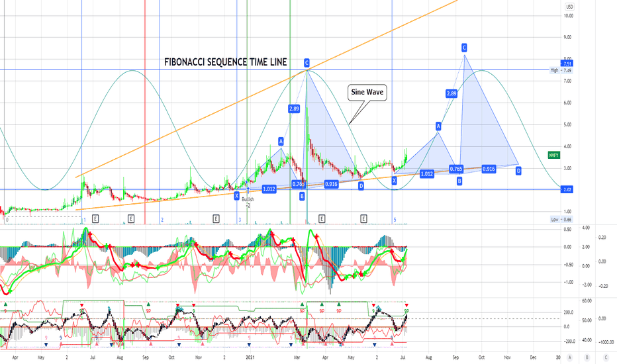Click the projected pattern's A label near Aug
The width and height of the screenshot is (617, 364).
coord(438,126)
